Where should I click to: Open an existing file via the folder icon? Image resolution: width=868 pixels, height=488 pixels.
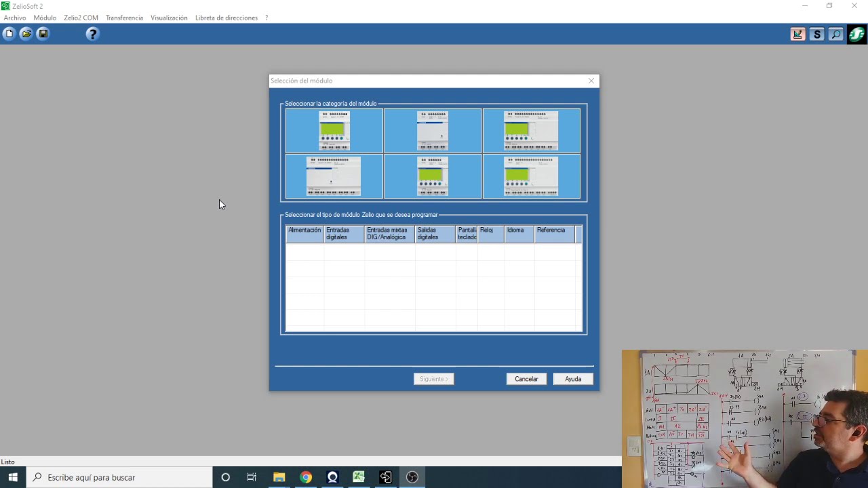(x=26, y=33)
